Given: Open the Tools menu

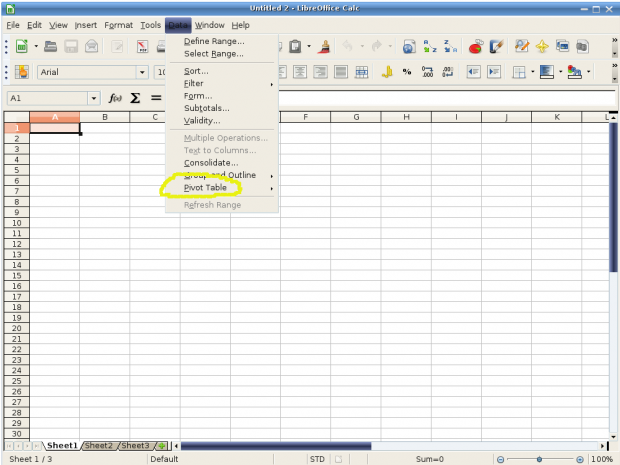Looking at the screenshot, I should click(x=151, y=25).
